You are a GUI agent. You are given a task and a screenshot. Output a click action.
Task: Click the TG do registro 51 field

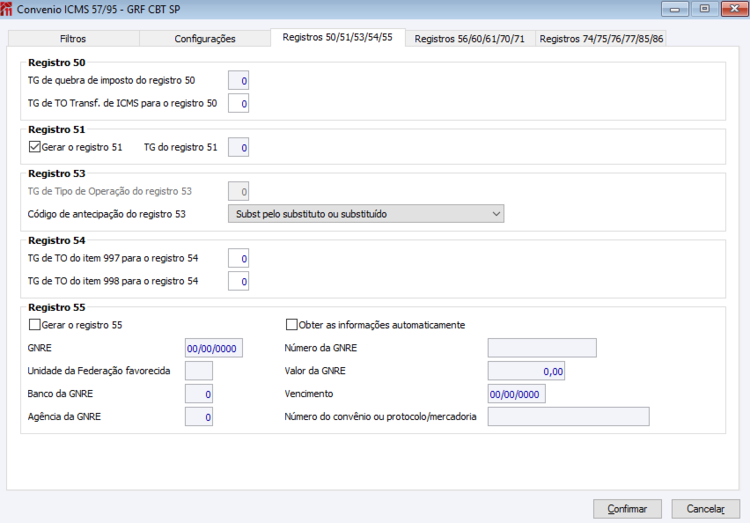(238, 147)
